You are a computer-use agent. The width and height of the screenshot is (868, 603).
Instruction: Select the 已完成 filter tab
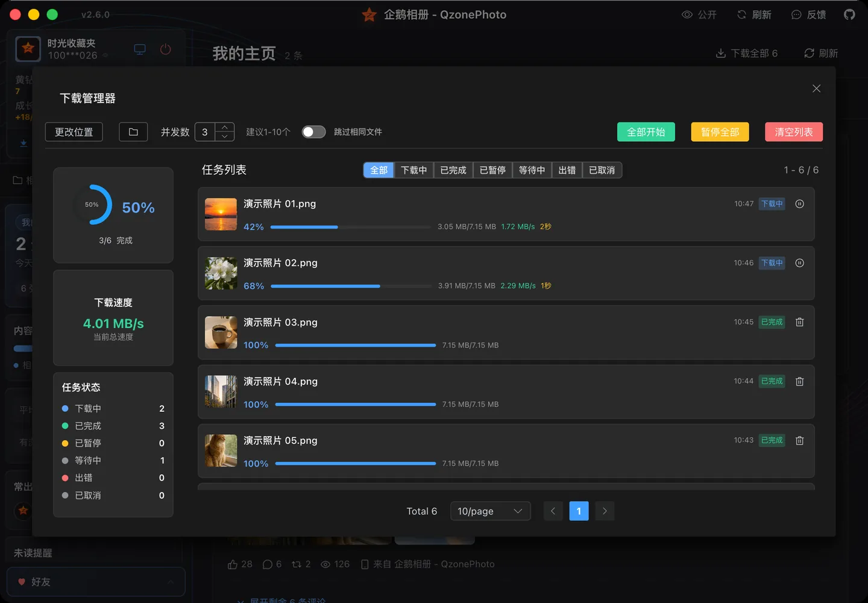click(x=453, y=170)
